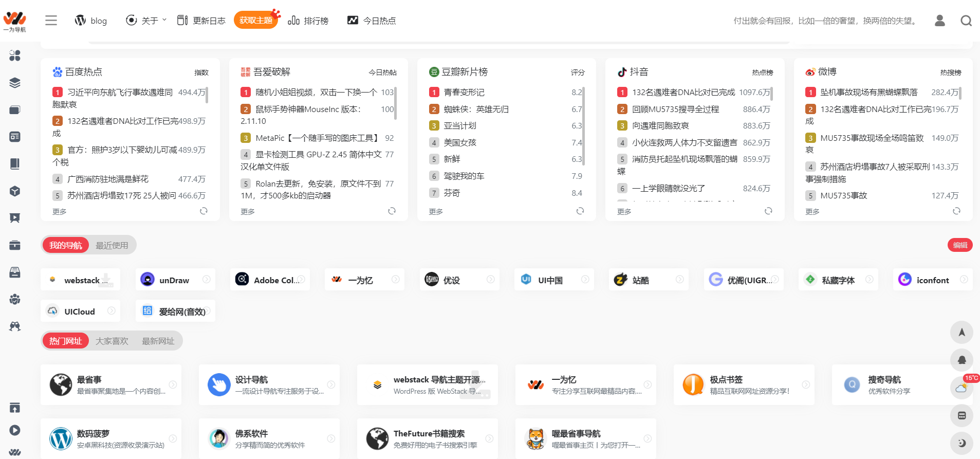Open the weather widget showing 15℃

(961, 388)
